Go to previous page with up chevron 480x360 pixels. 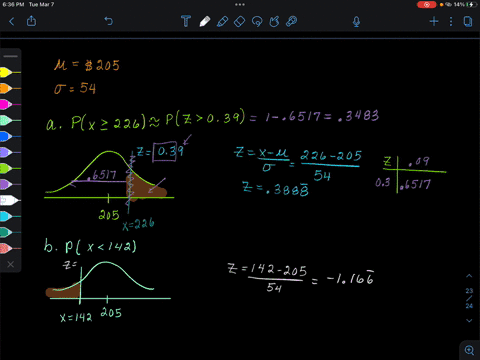(469, 276)
